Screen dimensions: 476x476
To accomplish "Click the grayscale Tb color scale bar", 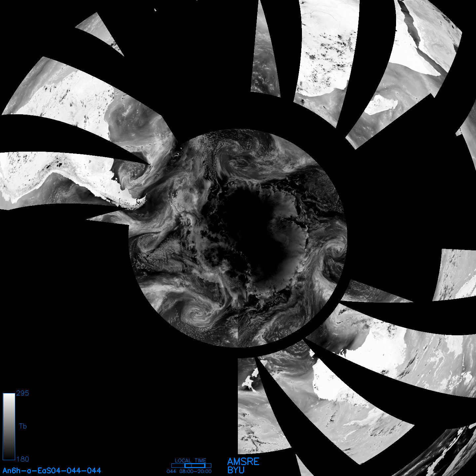I will [9, 426].
